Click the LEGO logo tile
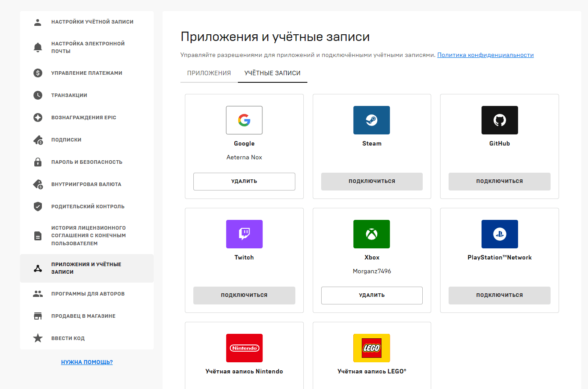Screen dimensions: 588x389 [x=372, y=348]
